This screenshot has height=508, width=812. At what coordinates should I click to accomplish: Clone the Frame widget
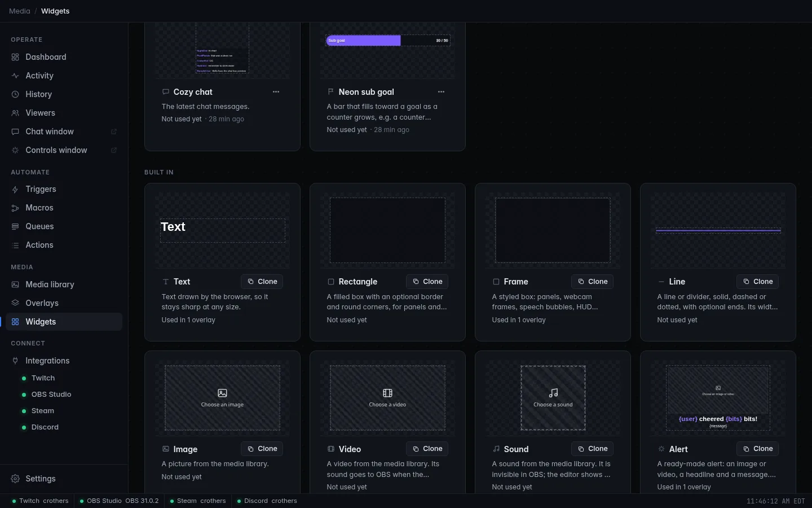point(593,282)
